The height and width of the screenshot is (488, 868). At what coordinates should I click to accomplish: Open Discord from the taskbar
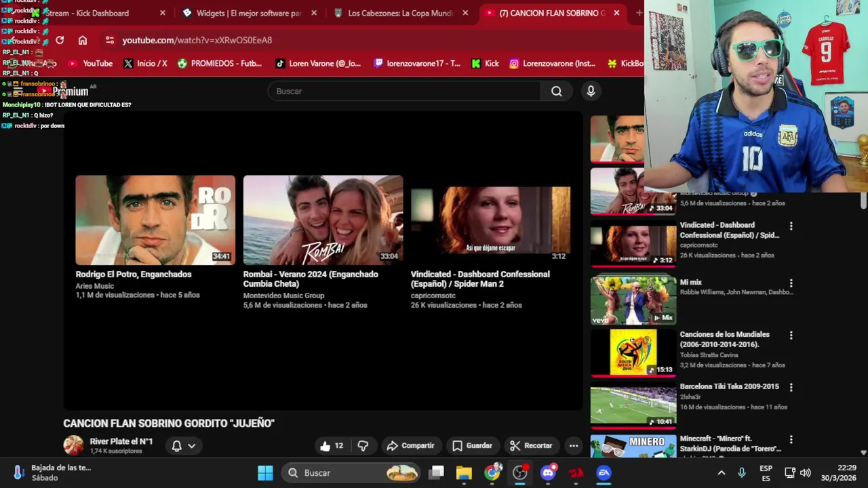click(548, 473)
